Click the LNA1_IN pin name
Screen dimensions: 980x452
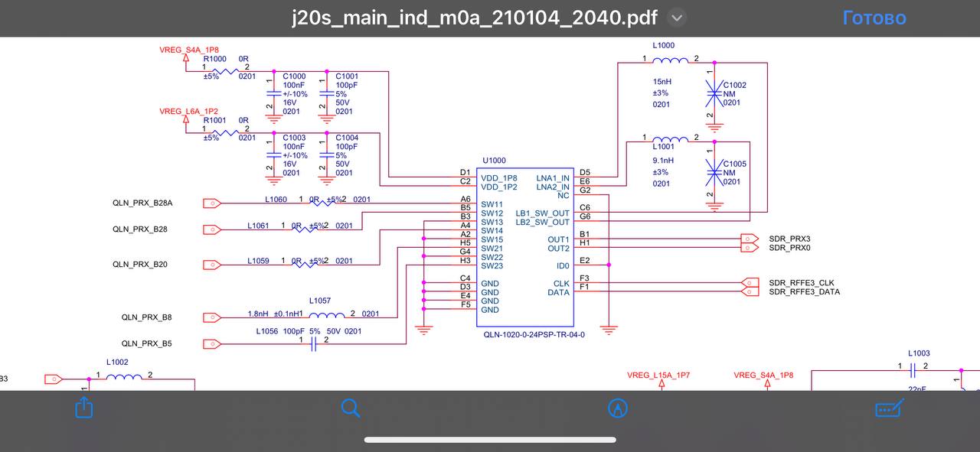[553, 178]
